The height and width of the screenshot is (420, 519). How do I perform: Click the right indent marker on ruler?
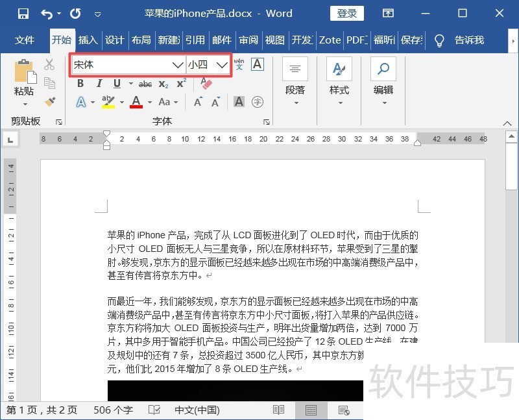417,143
